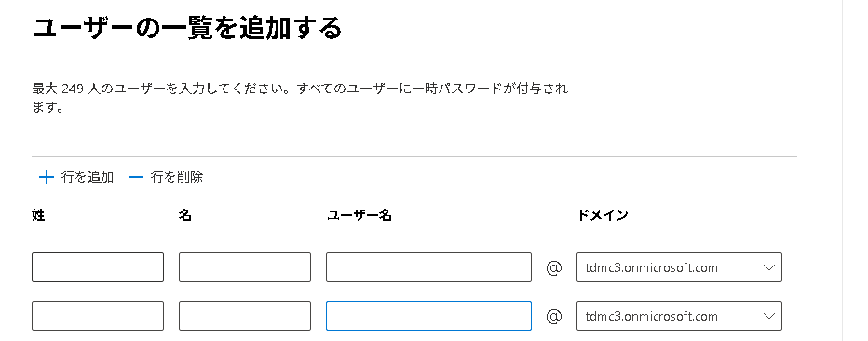Click the ユーザー名 column header

pos(359,215)
